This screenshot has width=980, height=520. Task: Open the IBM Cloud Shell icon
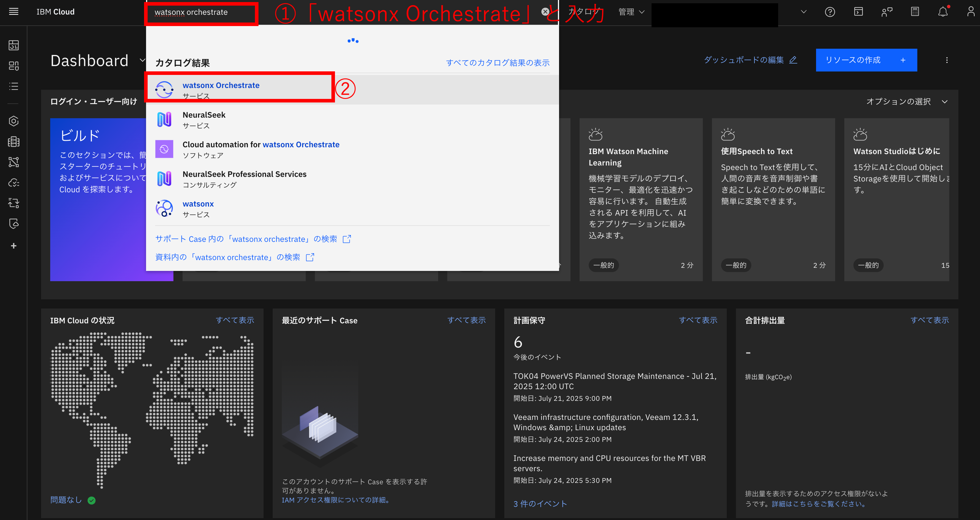[x=858, y=12]
